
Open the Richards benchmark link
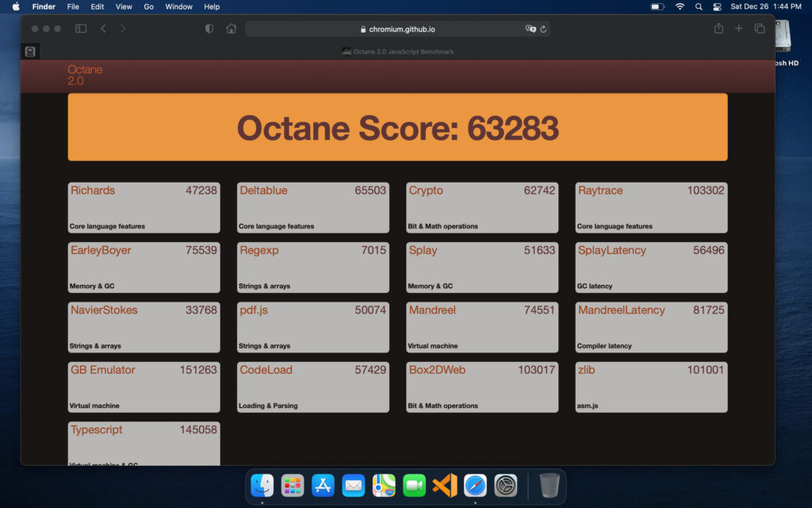93,190
